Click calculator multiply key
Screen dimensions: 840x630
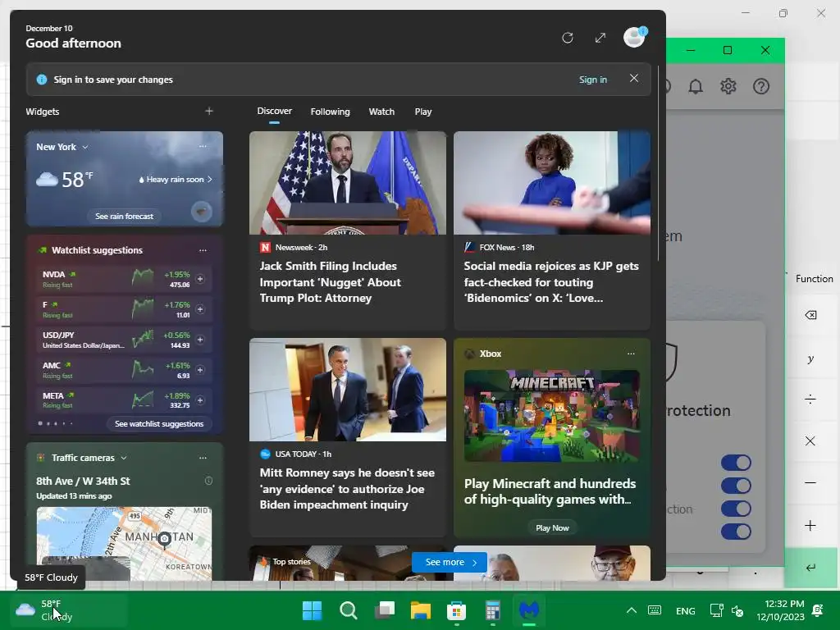(810, 441)
